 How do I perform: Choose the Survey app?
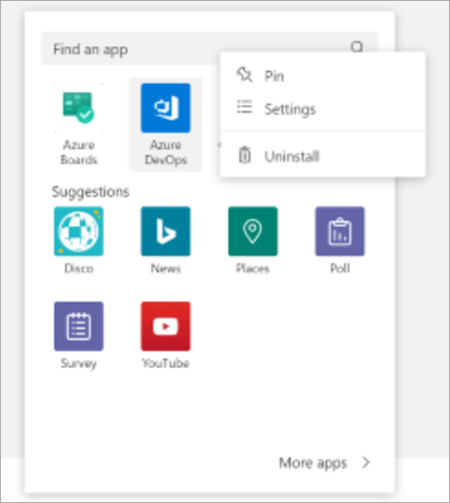coord(79,326)
